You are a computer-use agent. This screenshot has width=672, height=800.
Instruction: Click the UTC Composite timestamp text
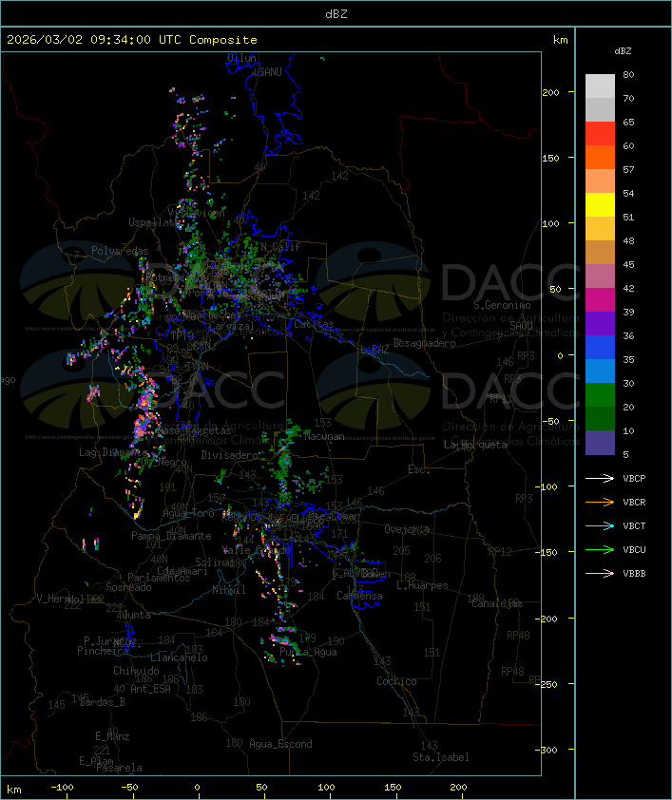(x=132, y=40)
